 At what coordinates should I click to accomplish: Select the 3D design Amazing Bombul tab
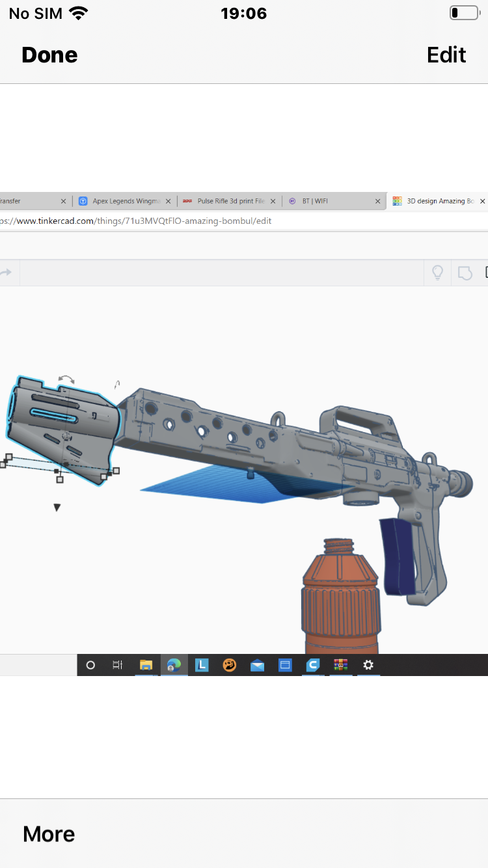pos(438,201)
